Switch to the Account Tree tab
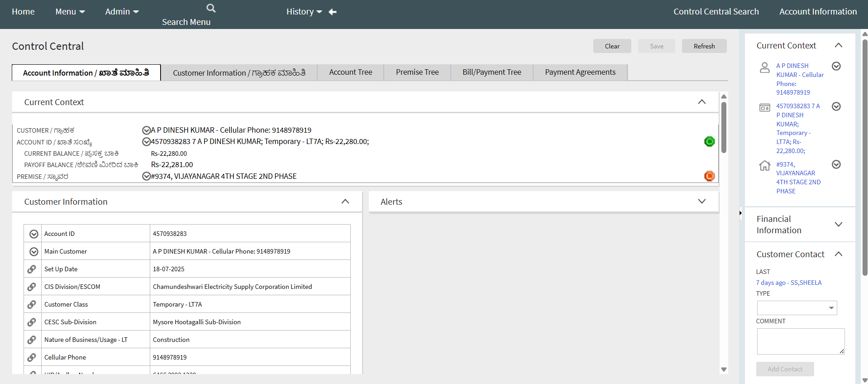 click(x=350, y=72)
